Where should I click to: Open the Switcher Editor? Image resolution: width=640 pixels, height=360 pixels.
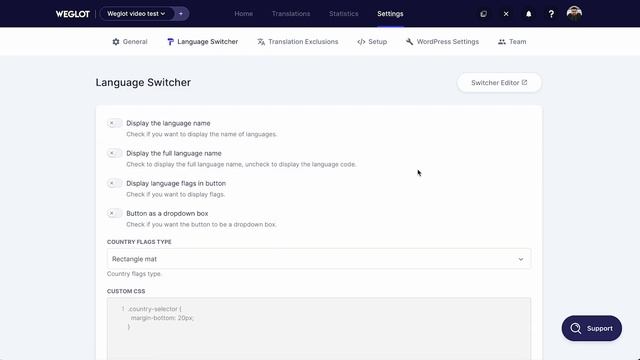499,82
